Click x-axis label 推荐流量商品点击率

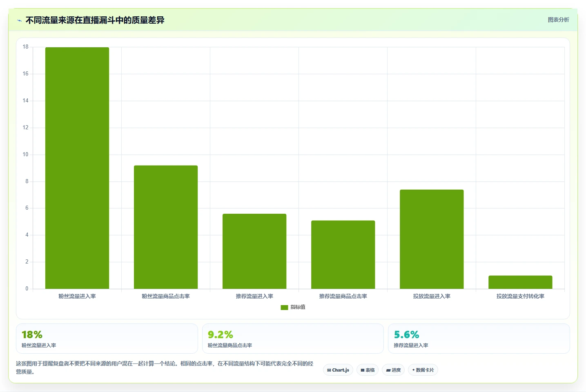(343, 297)
